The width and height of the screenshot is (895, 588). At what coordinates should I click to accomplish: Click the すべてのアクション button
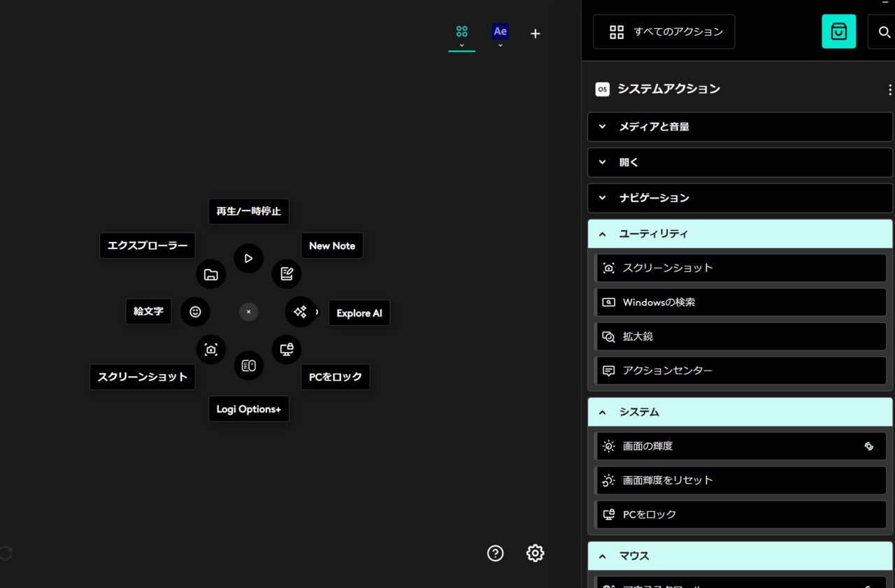click(x=664, y=32)
